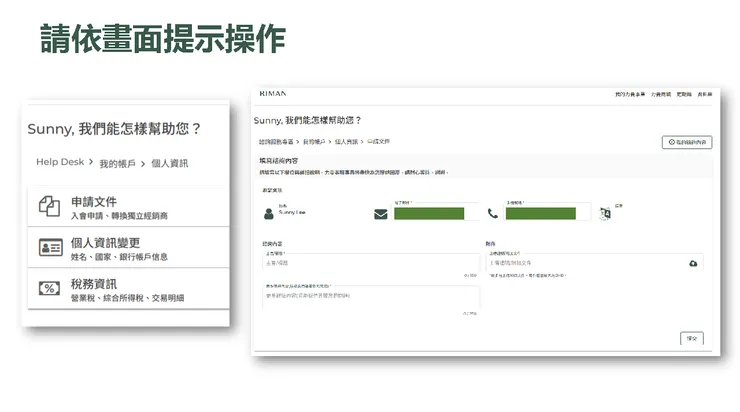Go to Help Desk breadcrumb in left panel
Screen dimensions: 740x412
(60, 162)
